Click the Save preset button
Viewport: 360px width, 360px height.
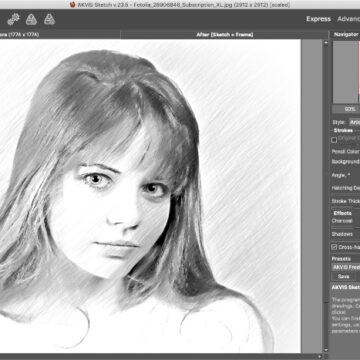pyautogui.click(x=343, y=277)
